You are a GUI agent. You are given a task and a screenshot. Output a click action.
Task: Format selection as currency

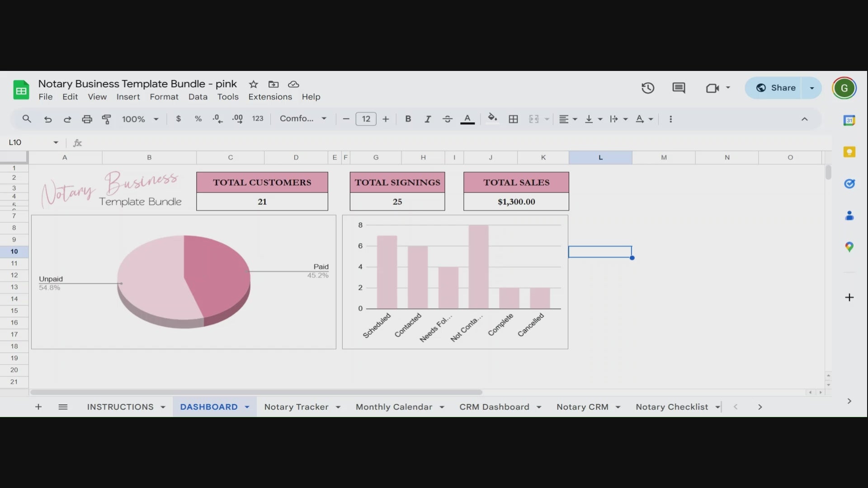point(179,119)
